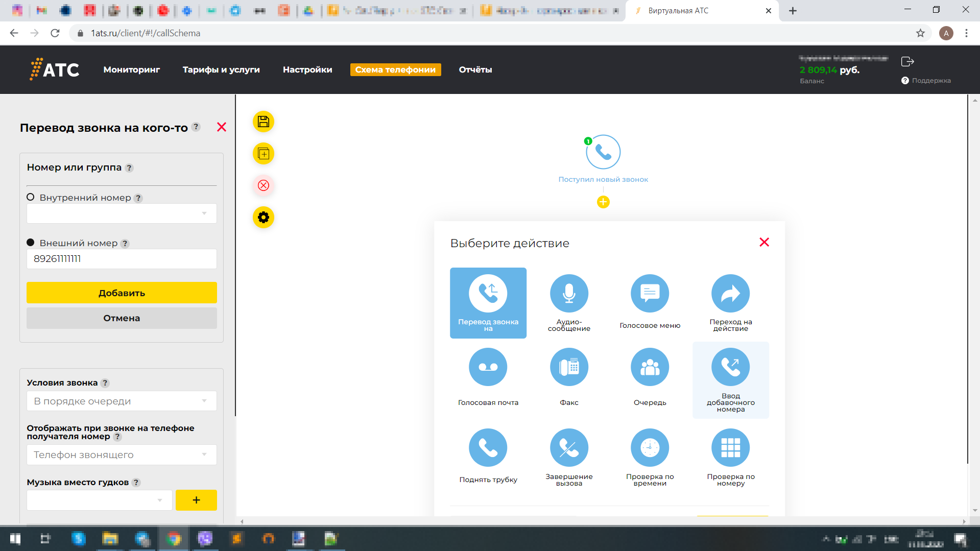This screenshot has height=551, width=980.
Task: Expand the internal number dropdown
Action: click(x=122, y=213)
